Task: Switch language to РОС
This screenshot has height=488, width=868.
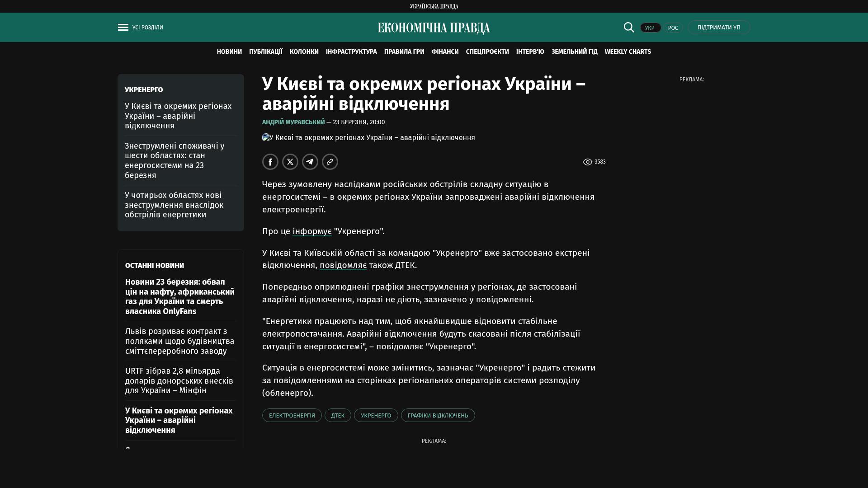Action: click(673, 28)
